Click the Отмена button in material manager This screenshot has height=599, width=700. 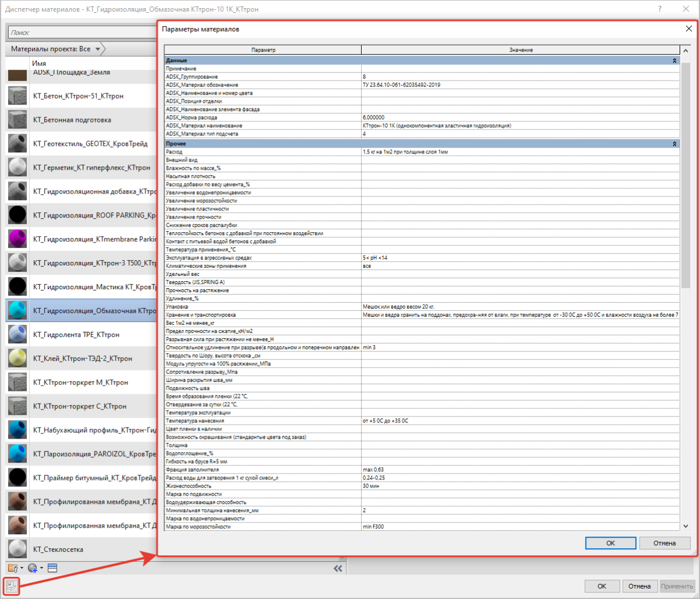coord(639,586)
